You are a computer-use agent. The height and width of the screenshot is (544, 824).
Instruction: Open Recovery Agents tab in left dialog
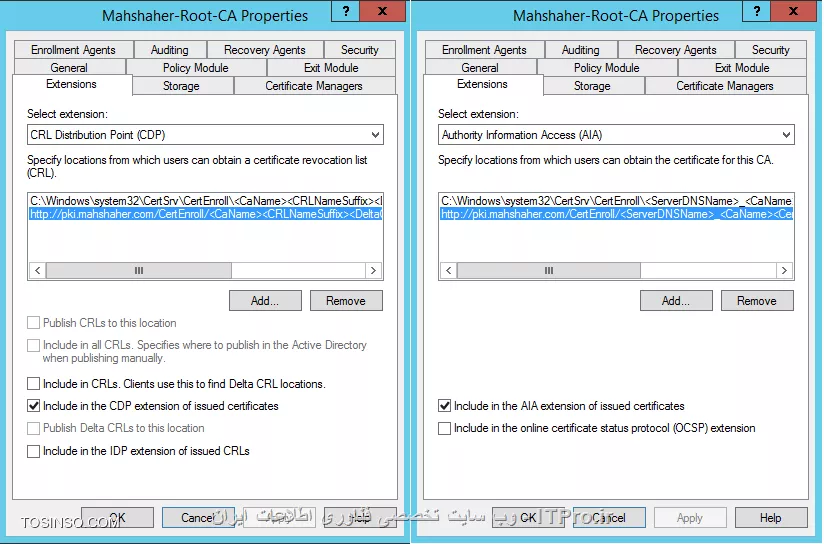(x=265, y=49)
